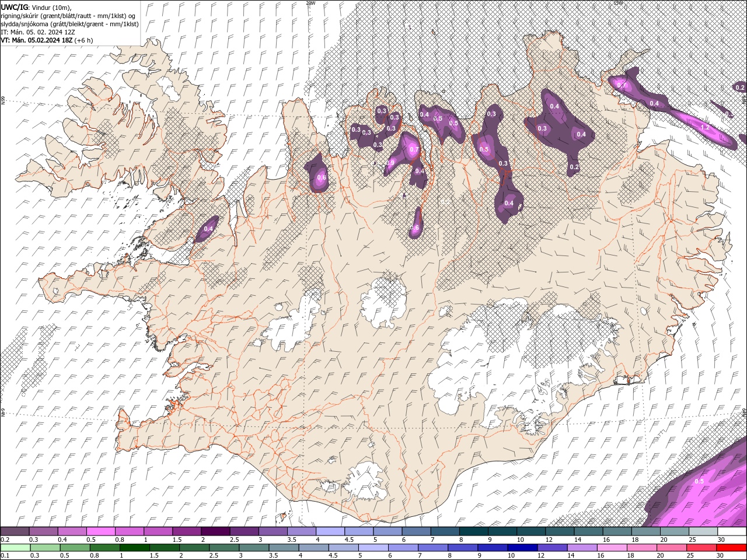The image size is (747, 560).
Task: Click the '0.1' label under the bottom legend row
Action: [x=5, y=556]
